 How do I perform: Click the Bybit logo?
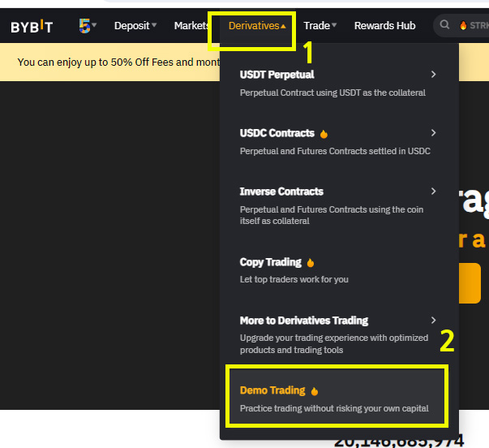coord(32,26)
